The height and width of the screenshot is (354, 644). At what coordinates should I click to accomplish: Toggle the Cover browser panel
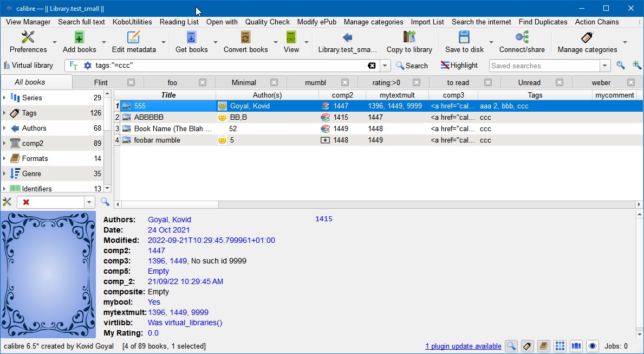[x=576, y=346]
